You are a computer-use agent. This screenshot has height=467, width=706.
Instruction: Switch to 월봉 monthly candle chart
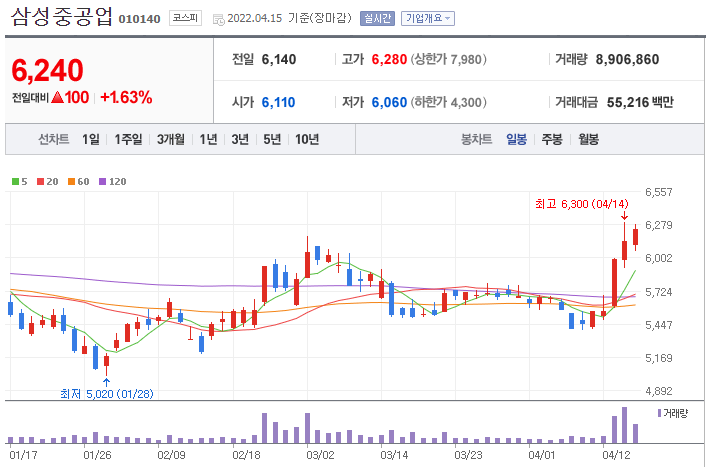(x=588, y=140)
